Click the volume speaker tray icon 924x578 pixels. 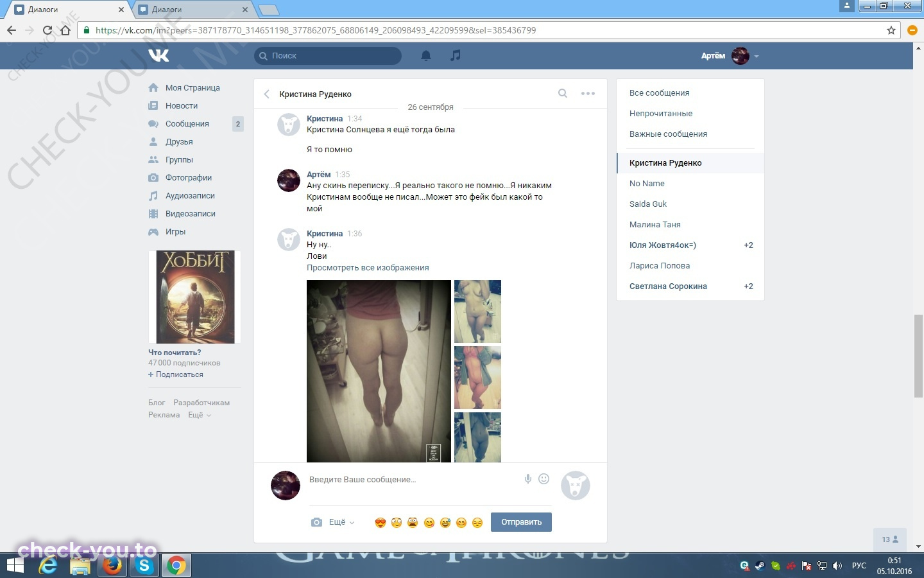[x=837, y=566]
